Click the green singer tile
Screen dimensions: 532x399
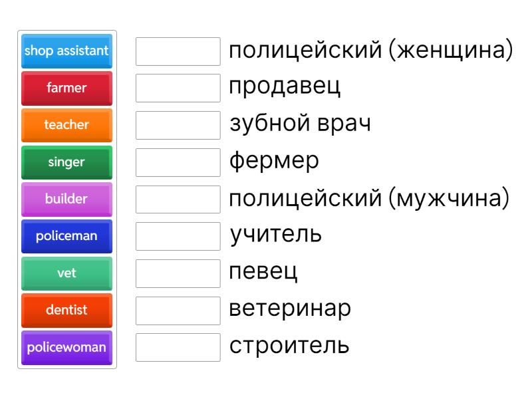coord(66,162)
